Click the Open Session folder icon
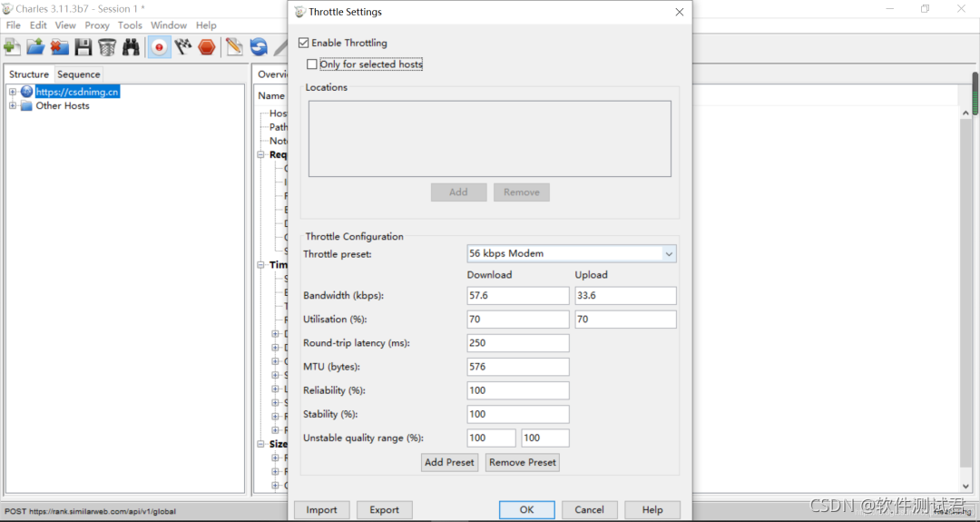This screenshot has height=522, width=980. [x=35, y=47]
